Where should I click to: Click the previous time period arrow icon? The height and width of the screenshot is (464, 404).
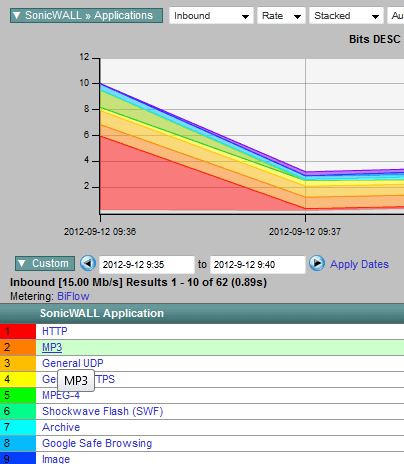(x=88, y=263)
